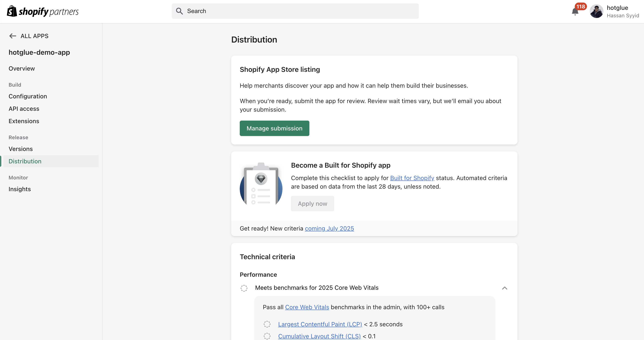
Task: Click the hotglue-demo-app app name
Action: (x=39, y=52)
